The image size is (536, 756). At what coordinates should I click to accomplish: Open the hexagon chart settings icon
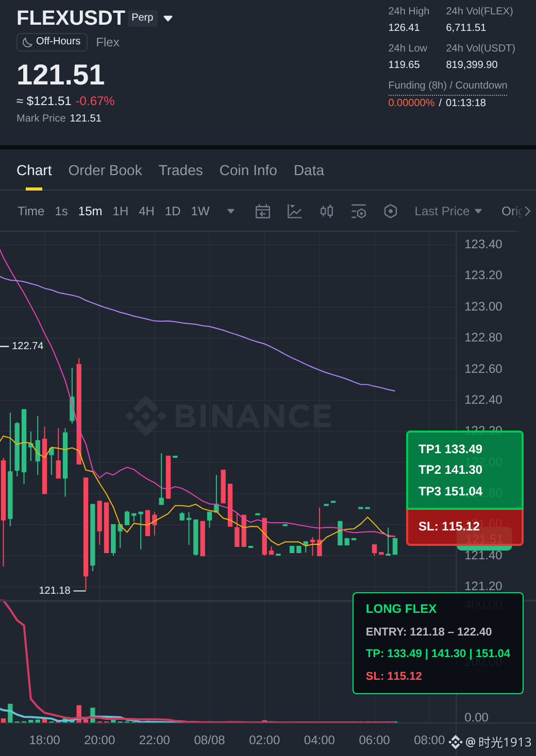(x=391, y=211)
